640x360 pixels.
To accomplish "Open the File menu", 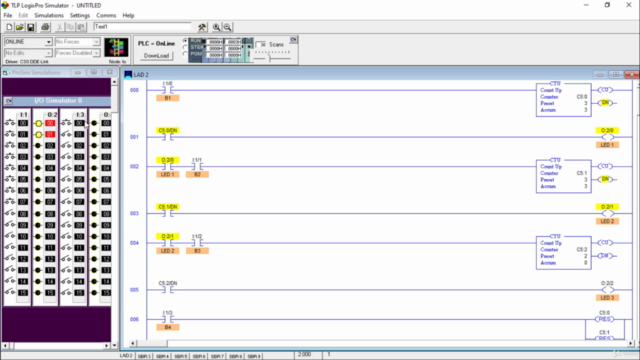I will [x=8, y=16].
